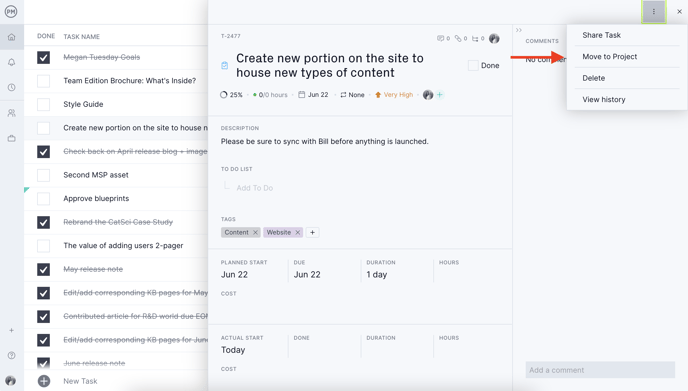The width and height of the screenshot is (688, 391).
Task: Choose View history from the menu
Action: tap(604, 100)
